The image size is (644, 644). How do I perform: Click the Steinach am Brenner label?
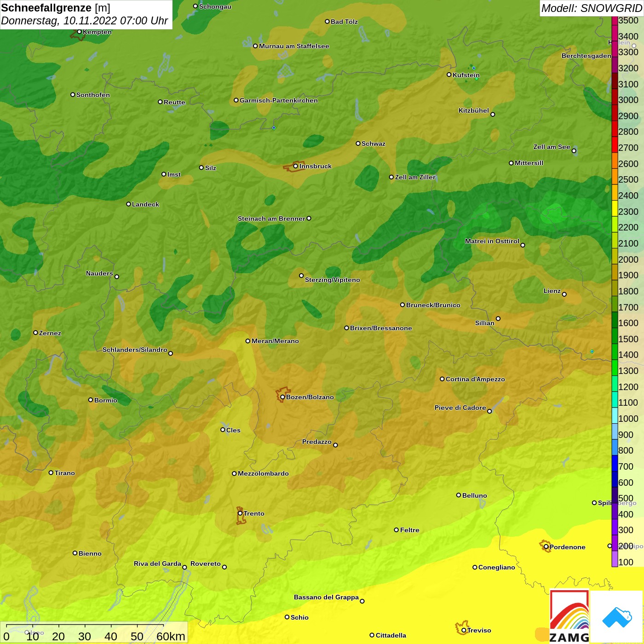click(x=271, y=218)
